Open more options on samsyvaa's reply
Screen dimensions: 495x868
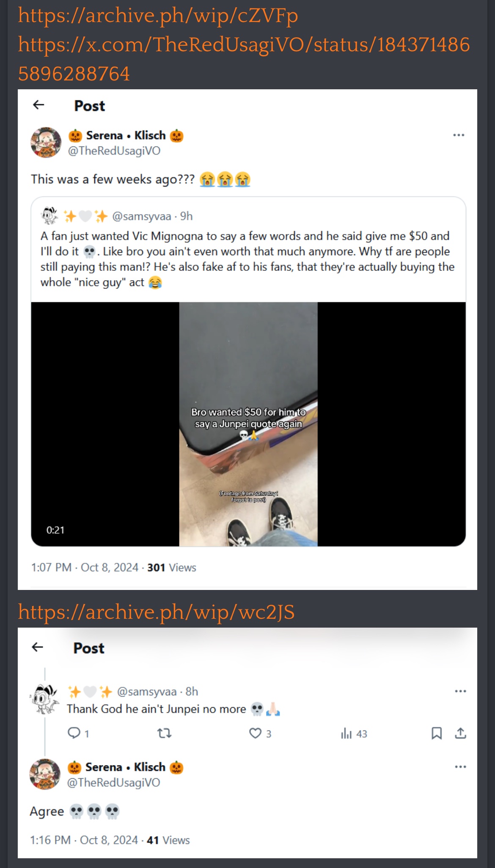point(460,691)
